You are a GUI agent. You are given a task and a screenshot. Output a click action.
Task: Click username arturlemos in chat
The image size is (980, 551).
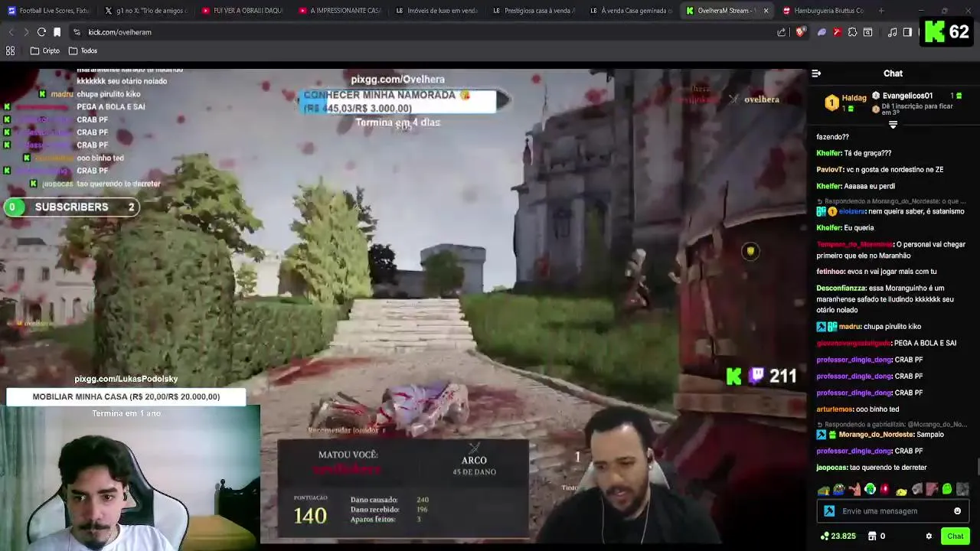(x=835, y=409)
